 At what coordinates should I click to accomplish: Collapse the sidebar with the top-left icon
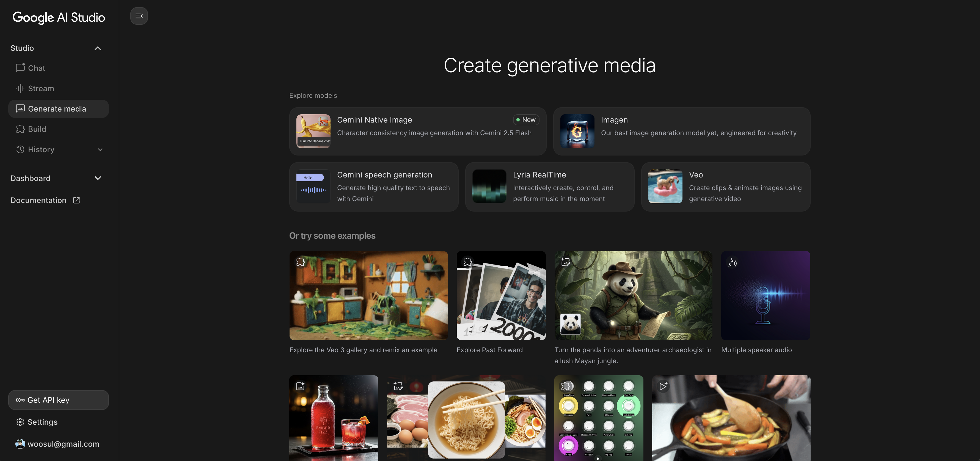pos(139,16)
